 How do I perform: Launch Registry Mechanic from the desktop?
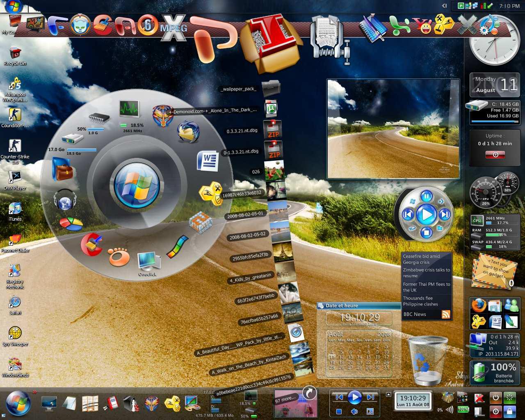point(15,276)
